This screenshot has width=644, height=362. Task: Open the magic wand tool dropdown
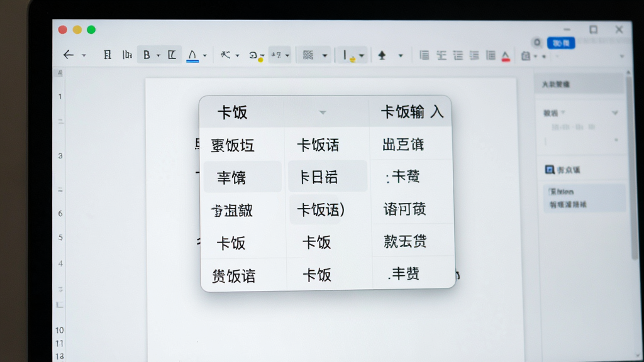point(237,55)
